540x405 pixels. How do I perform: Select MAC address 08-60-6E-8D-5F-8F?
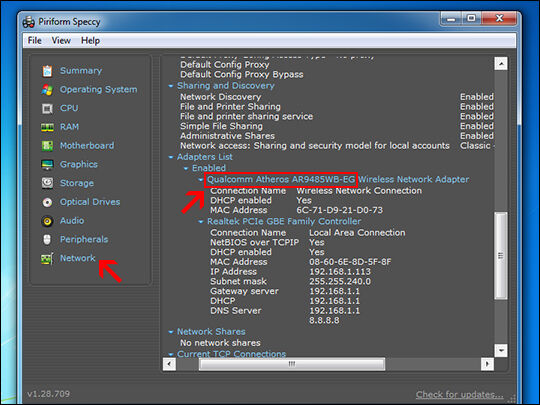[x=350, y=262]
